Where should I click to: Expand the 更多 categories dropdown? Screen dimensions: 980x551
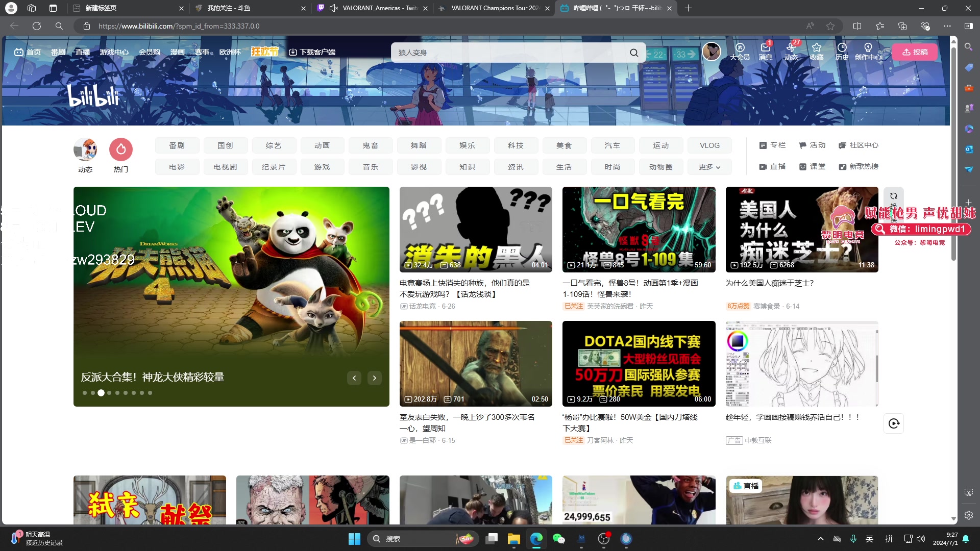pos(709,167)
